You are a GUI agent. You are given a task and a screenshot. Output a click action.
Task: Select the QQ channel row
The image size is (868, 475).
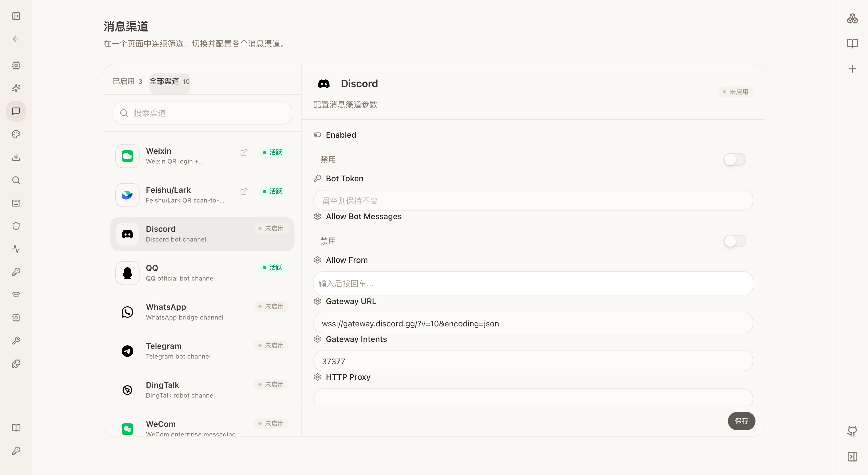pos(202,273)
